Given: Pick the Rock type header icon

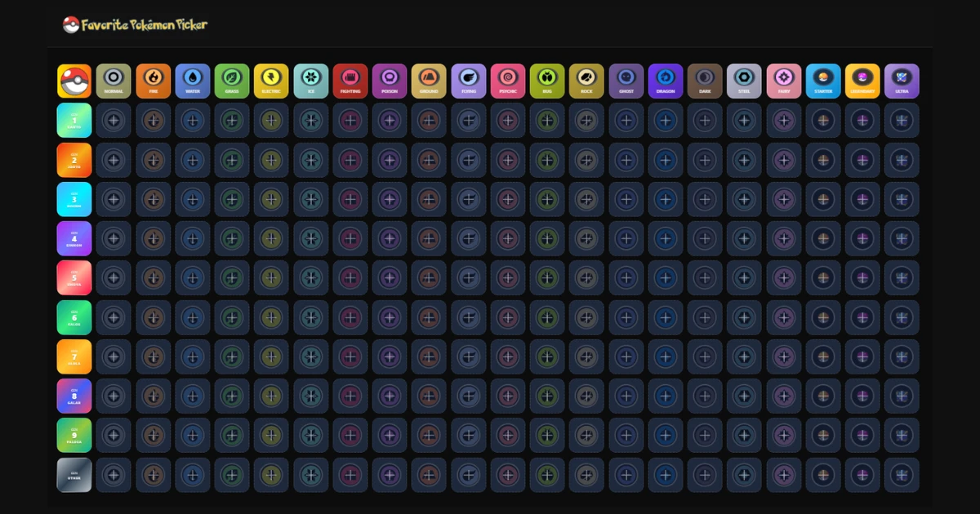Looking at the screenshot, I should (586, 81).
